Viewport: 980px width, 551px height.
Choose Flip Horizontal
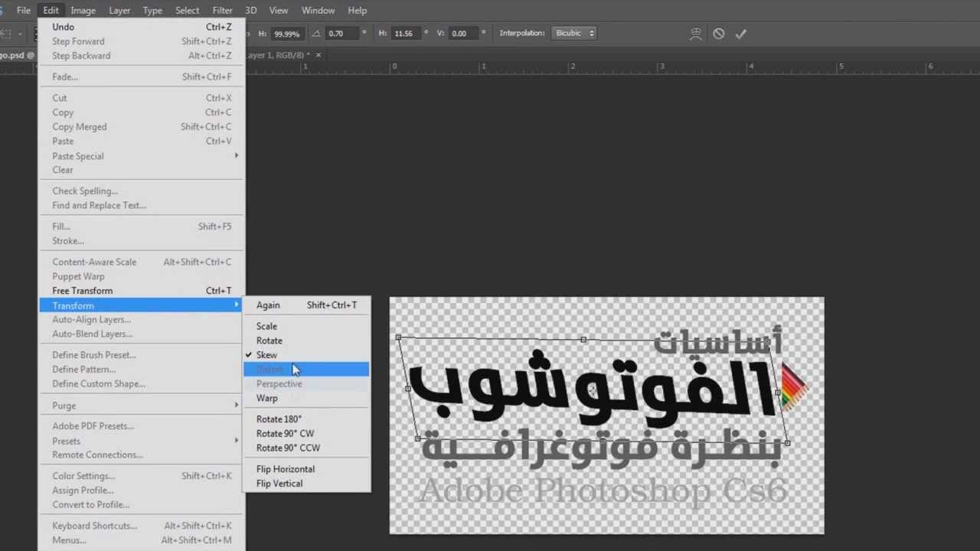(306, 469)
